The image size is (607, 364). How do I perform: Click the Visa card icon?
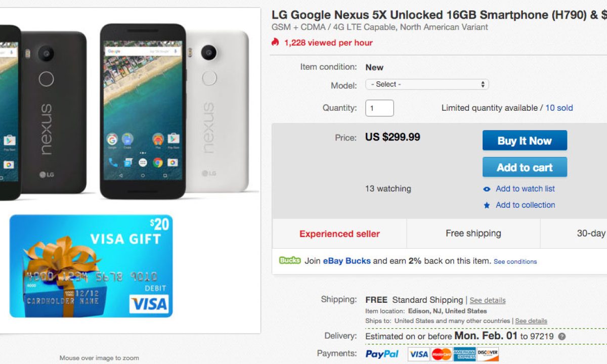(418, 354)
